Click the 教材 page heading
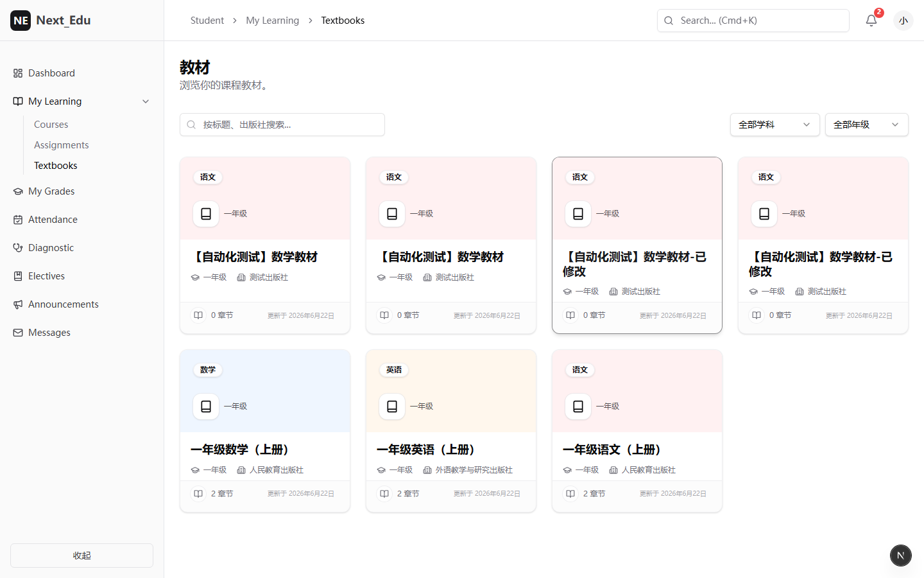 (x=195, y=67)
